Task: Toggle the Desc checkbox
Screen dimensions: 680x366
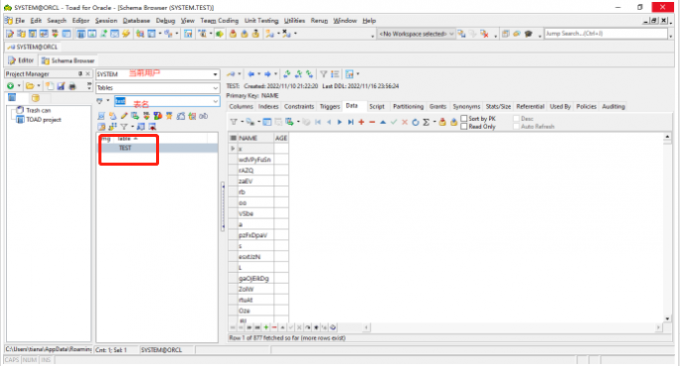Action: pyautogui.click(x=516, y=118)
